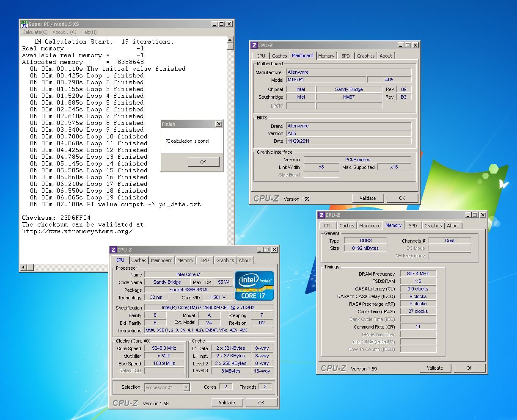
Task: Click the Core VID value '1.501 V'
Action: click(217, 297)
